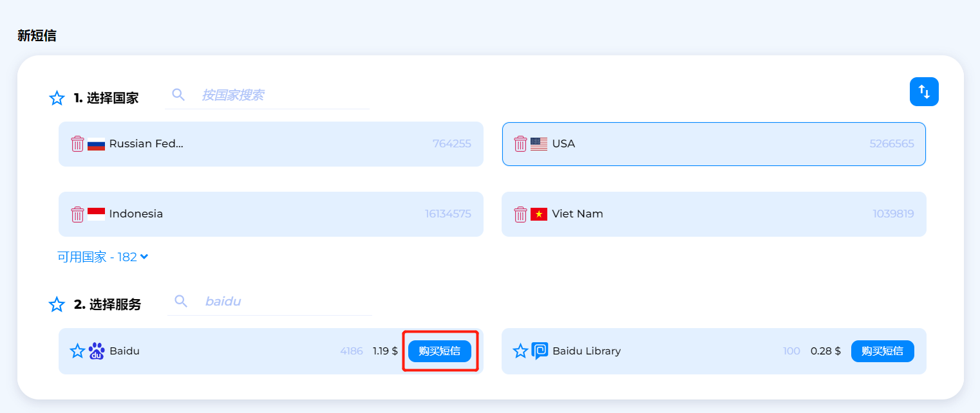Delete Viet Nam via trash icon
The height and width of the screenshot is (413, 980).
pos(520,214)
